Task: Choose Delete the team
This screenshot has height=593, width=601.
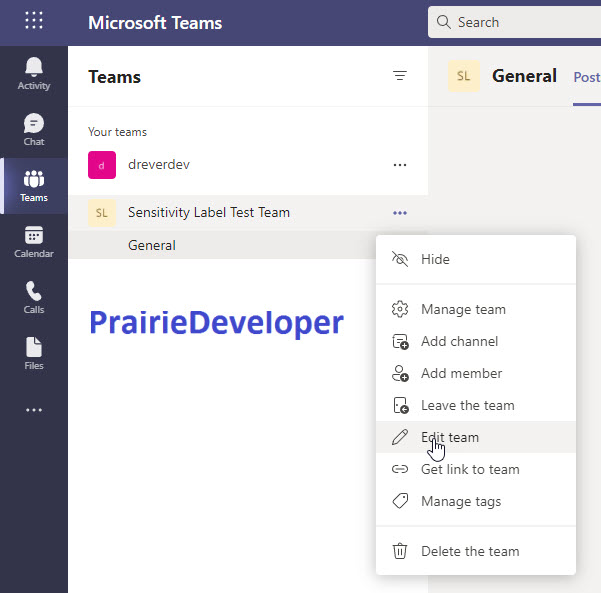Action: (476, 551)
